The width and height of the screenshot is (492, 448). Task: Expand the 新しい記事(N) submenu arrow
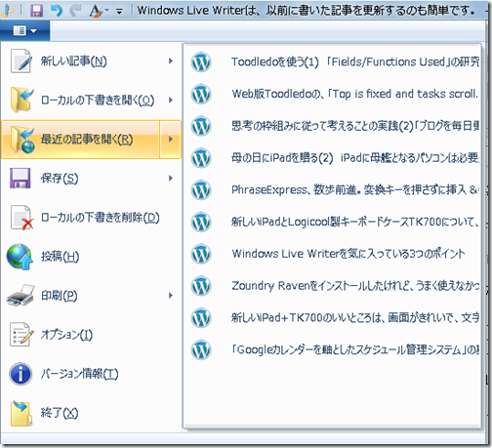point(171,61)
